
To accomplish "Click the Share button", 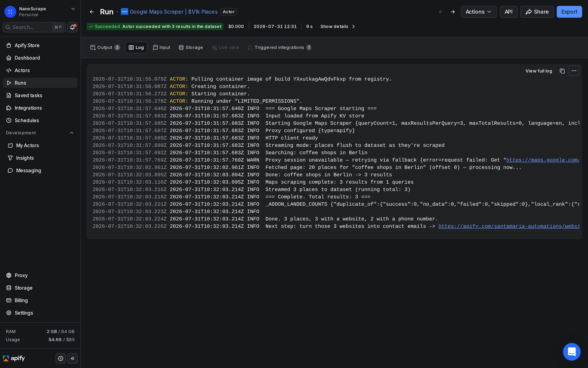I will coord(537,12).
